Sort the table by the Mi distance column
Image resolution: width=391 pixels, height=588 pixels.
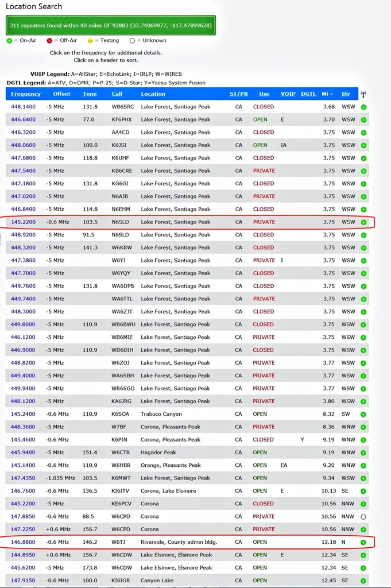[x=326, y=94]
